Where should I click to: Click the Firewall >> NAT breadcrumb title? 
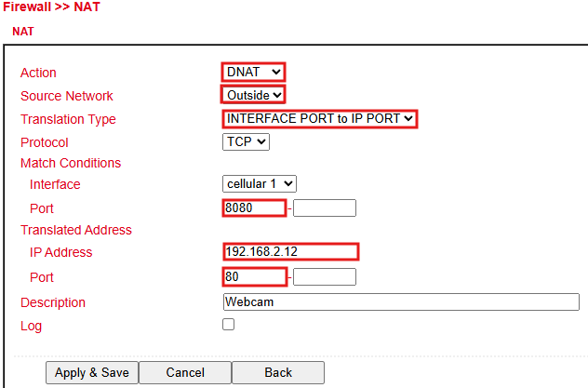50,7
